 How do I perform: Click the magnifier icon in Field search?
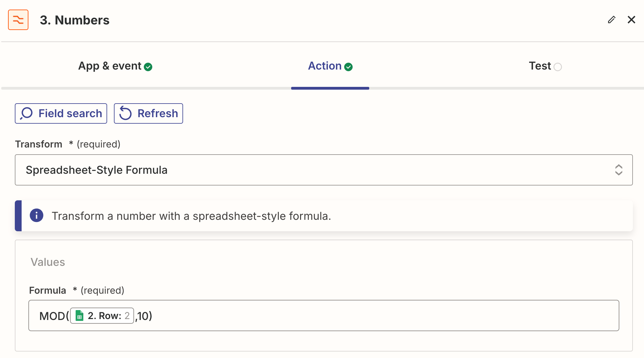pos(27,113)
